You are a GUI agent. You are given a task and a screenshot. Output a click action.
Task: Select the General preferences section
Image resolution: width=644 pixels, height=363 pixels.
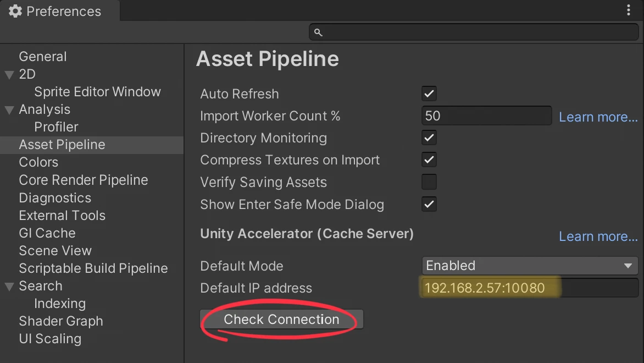pos(43,57)
